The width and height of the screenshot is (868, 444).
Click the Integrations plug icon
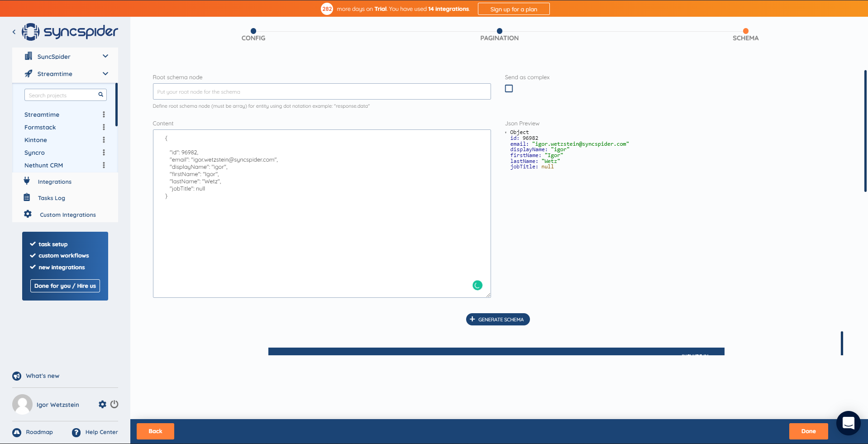point(27,181)
